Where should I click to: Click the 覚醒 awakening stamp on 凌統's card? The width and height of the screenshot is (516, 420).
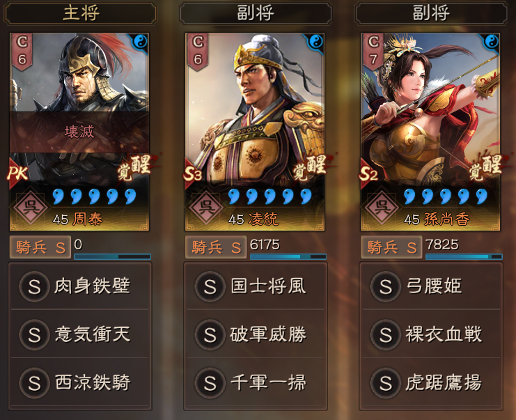pos(310,168)
